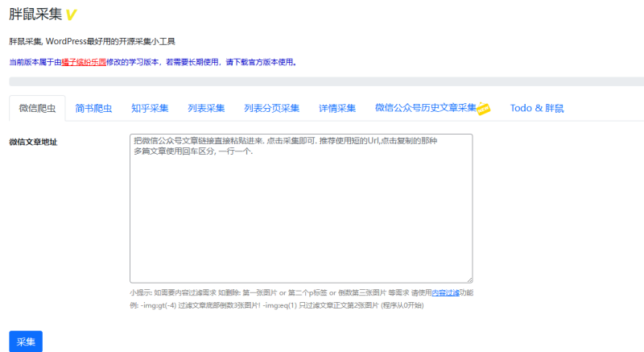Screen dimensions: 644x352
Task: Open the 橘子缤纷乐园 red link
Action: point(84,61)
